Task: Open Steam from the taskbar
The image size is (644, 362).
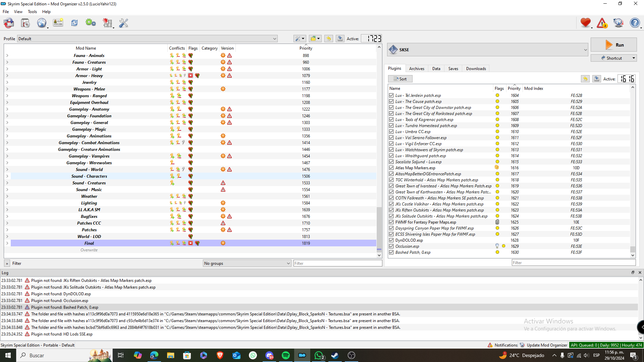Action: coord(335,355)
